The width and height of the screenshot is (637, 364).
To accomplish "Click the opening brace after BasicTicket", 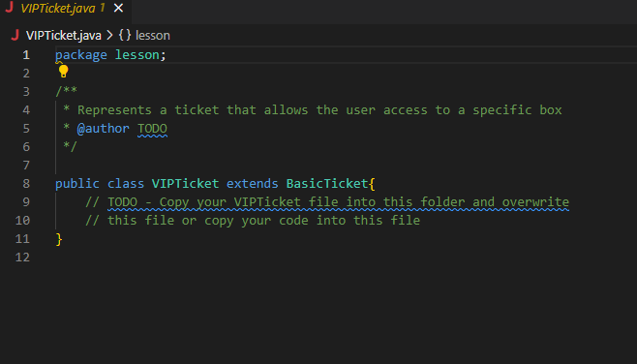I will 372,184.
